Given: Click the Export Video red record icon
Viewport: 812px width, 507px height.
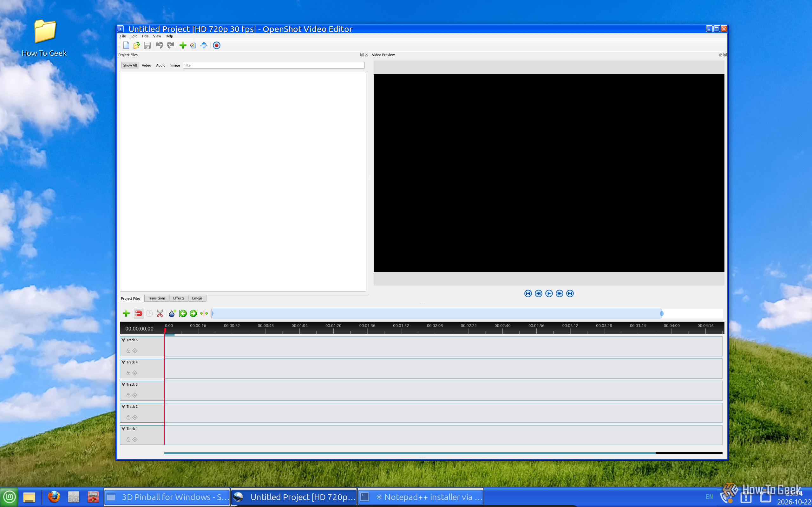Looking at the screenshot, I should point(217,45).
